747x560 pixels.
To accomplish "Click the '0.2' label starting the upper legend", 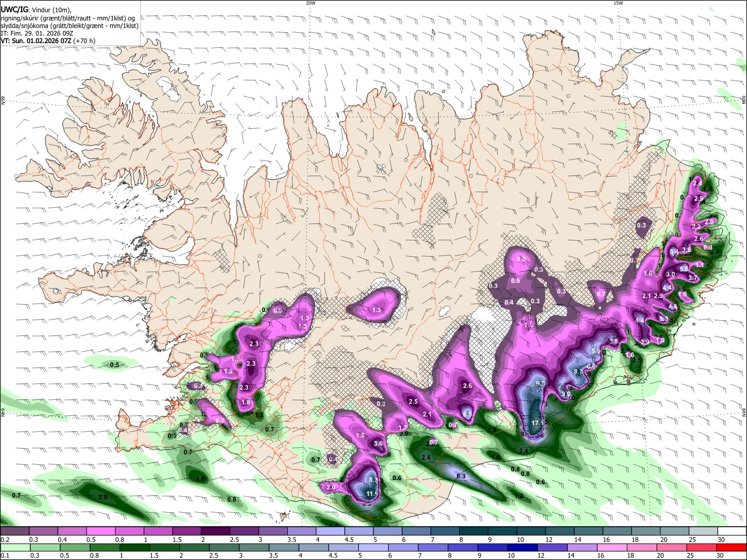I will [5, 540].
